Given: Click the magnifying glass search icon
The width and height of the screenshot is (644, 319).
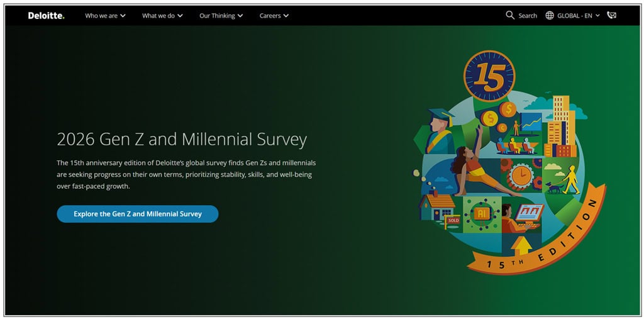Looking at the screenshot, I should click(x=510, y=15).
